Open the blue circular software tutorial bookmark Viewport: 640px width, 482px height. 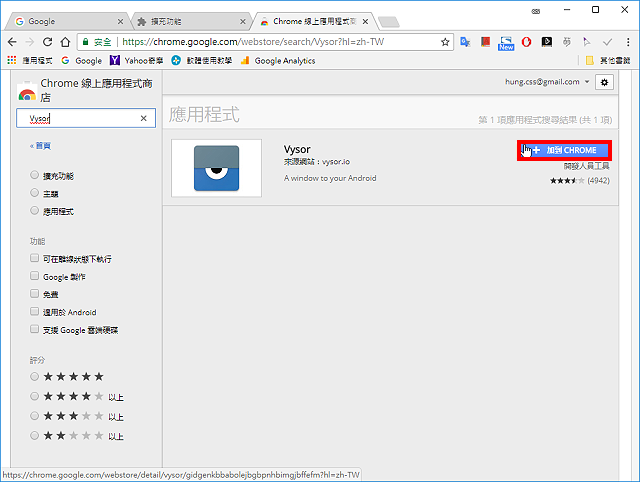click(202, 61)
